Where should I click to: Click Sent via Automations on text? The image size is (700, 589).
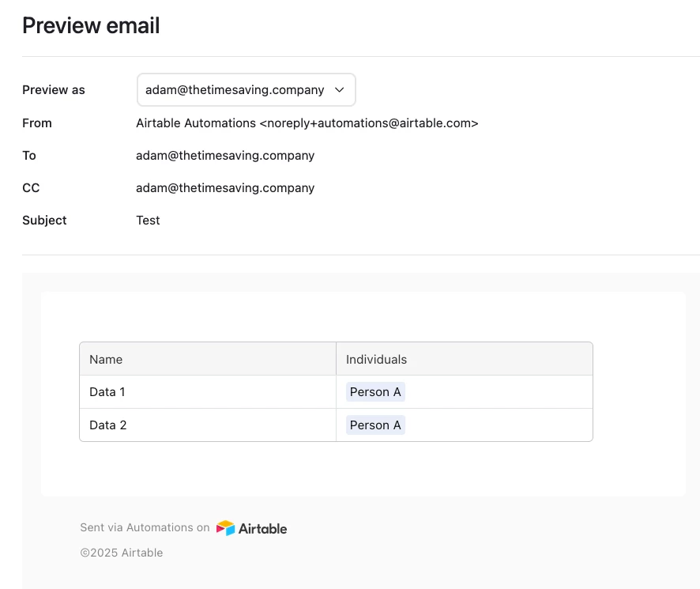[x=145, y=527]
